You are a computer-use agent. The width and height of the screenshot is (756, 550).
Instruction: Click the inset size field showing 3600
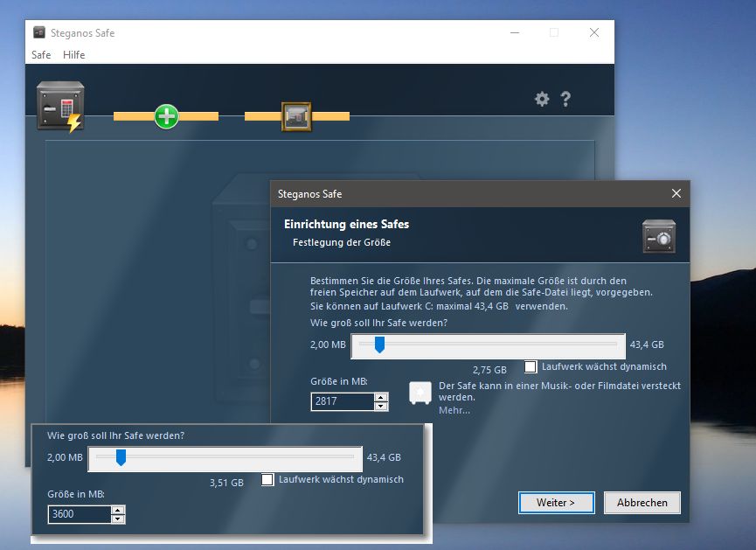click(x=80, y=514)
